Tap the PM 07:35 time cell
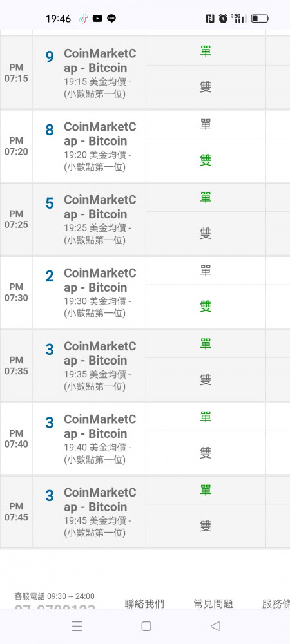Screen dimensions: 290x644 tap(16, 366)
